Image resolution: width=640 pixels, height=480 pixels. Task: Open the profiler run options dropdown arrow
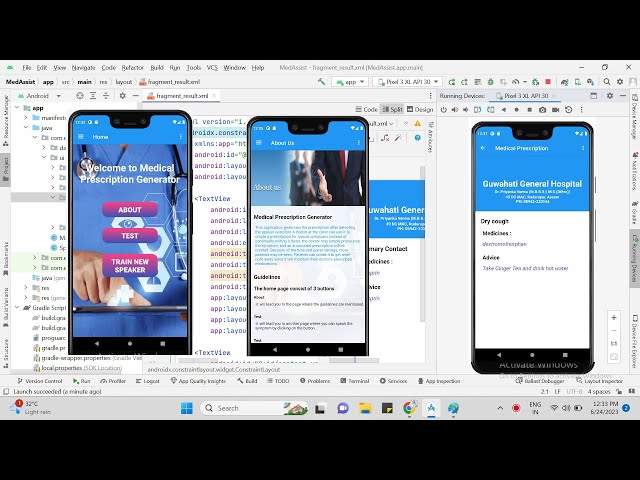525,82
